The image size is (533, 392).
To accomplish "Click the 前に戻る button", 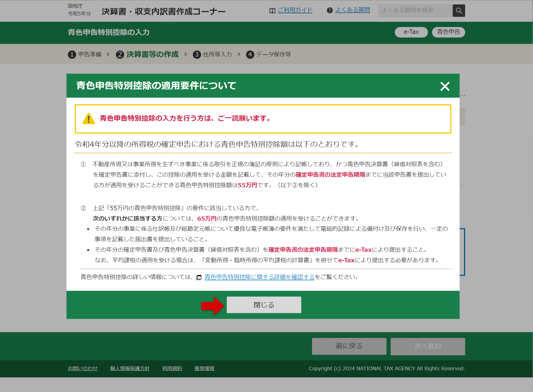I will point(349,346).
